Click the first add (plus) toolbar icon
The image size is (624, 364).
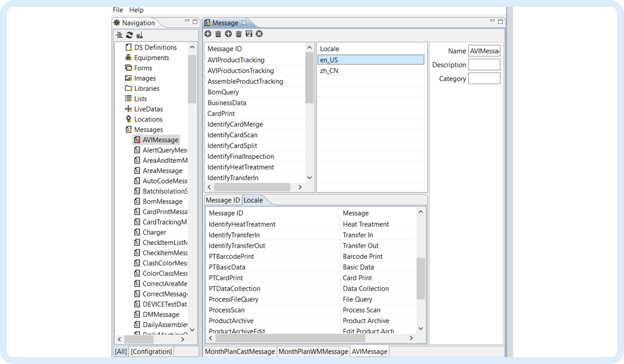[x=208, y=34]
